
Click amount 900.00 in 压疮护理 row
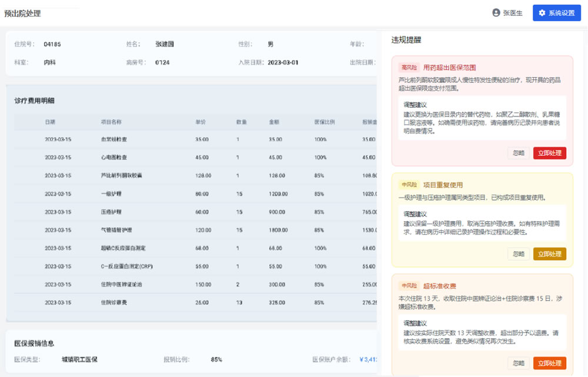(x=277, y=212)
